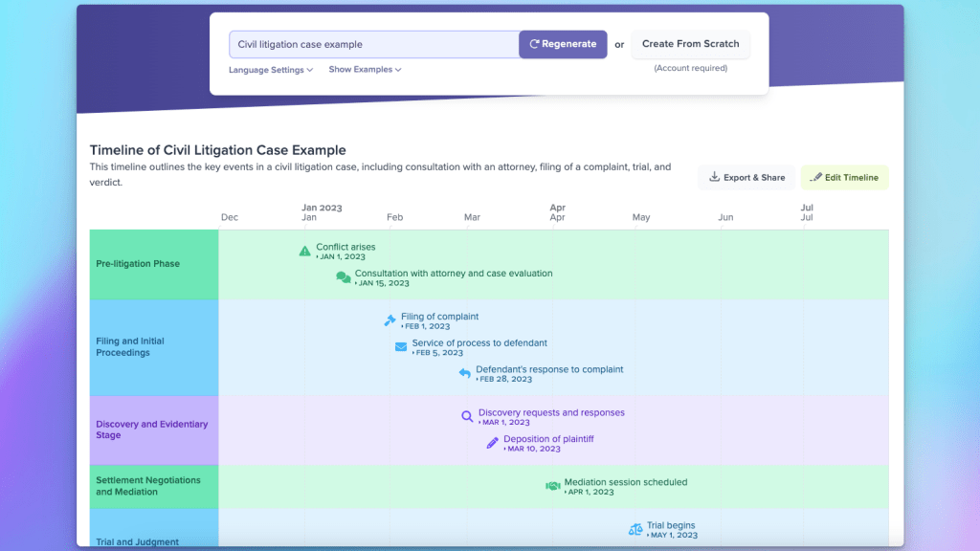Click the handshake icon for Mediation session
The image size is (980, 551).
pyautogui.click(x=552, y=486)
